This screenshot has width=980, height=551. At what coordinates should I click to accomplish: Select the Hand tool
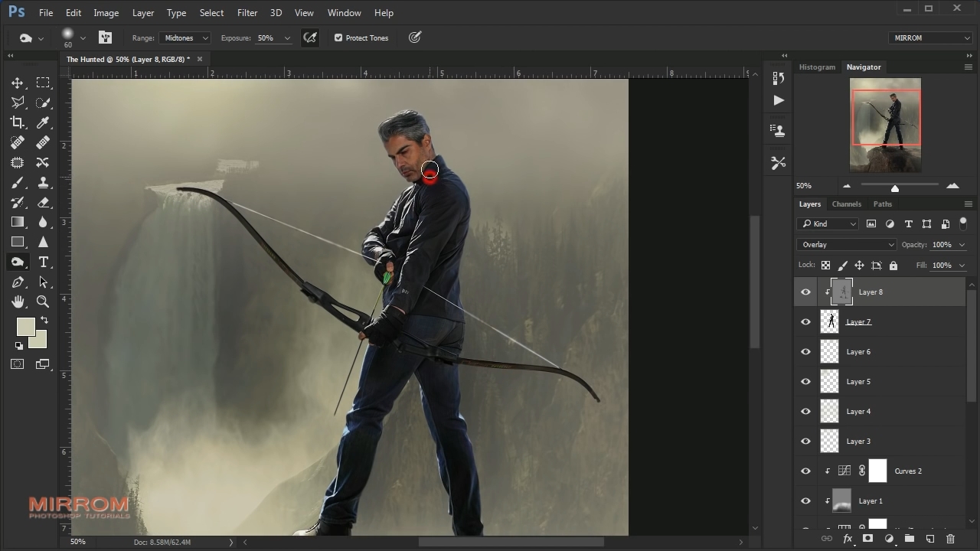coord(17,302)
